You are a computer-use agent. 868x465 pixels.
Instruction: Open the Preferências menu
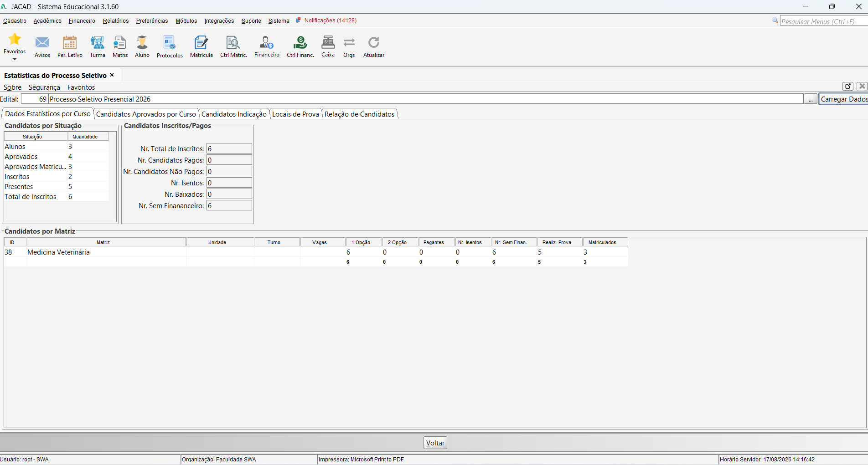click(x=152, y=21)
